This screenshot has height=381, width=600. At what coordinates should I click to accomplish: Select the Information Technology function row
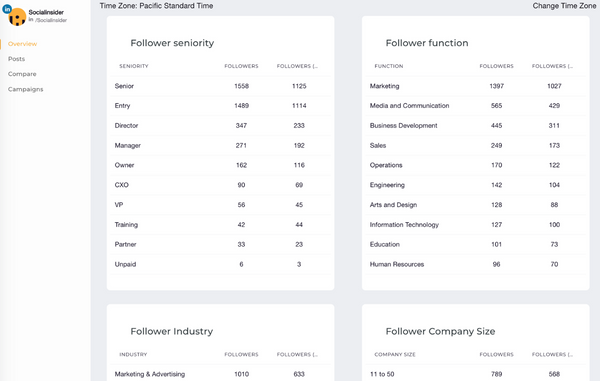(476, 225)
